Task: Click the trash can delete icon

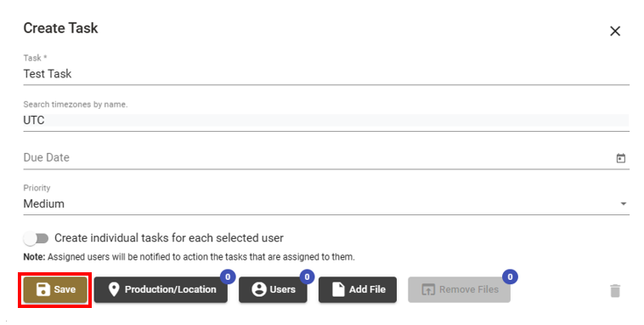Action: 615,290
